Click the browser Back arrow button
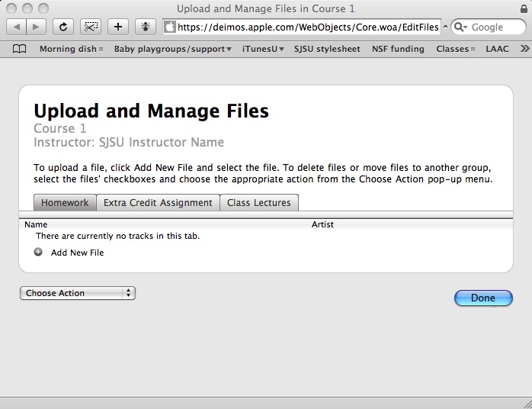This screenshot has width=532, height=409. pos(17,27)
